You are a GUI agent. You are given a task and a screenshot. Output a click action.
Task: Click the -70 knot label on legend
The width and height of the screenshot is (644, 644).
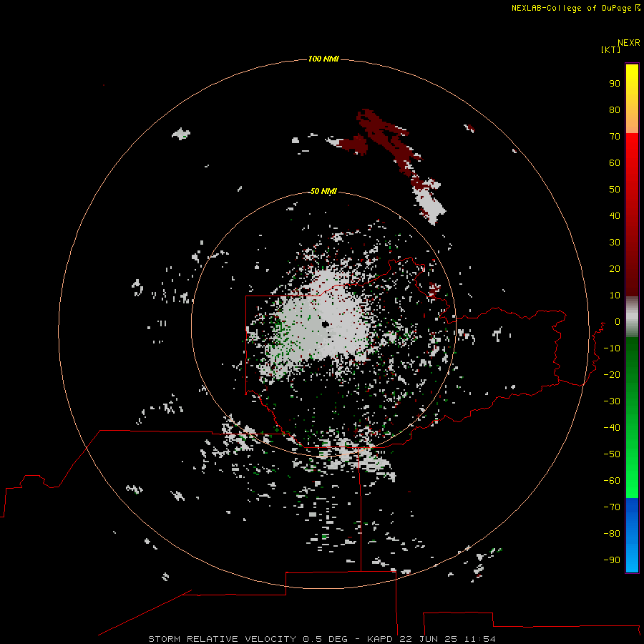click(612, 507)
